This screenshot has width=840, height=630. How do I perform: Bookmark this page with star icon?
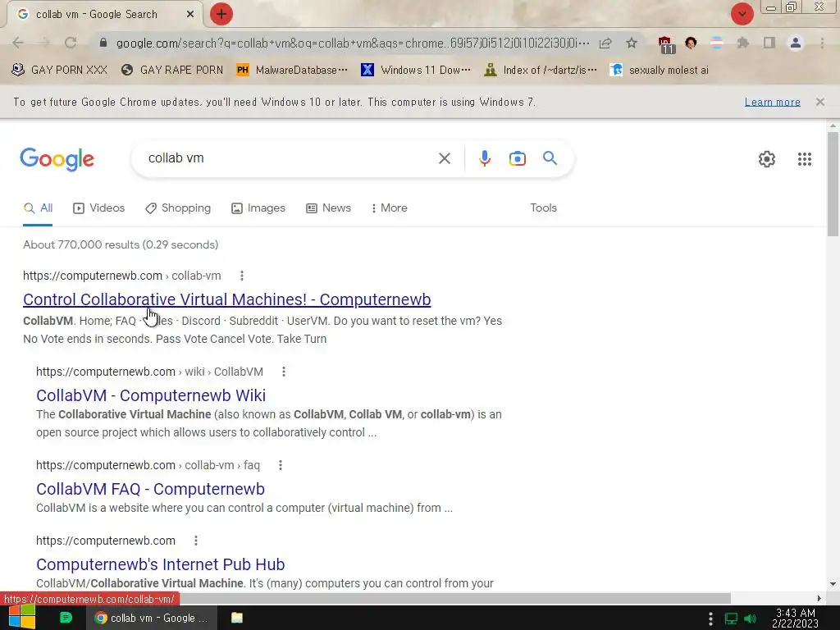tap(632, 43)
